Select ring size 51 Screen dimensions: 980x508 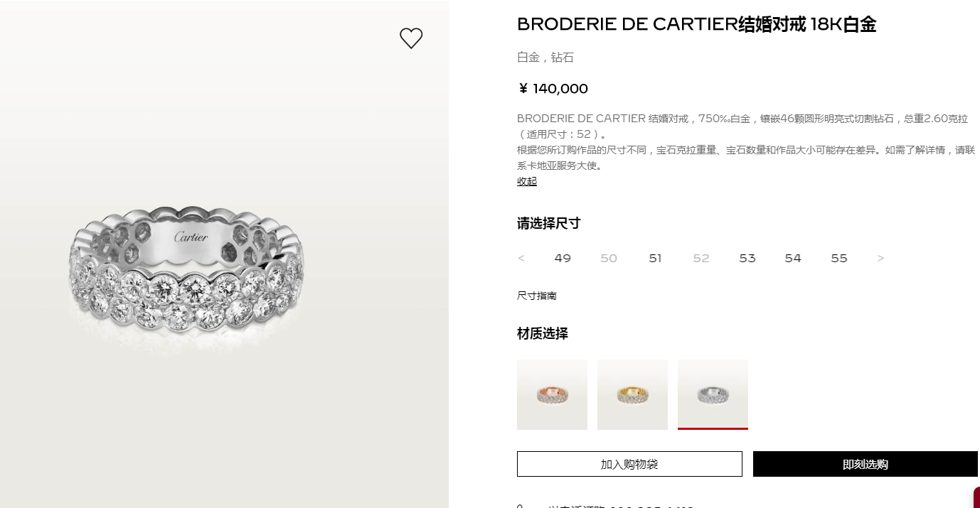click(x=655, y=259)
